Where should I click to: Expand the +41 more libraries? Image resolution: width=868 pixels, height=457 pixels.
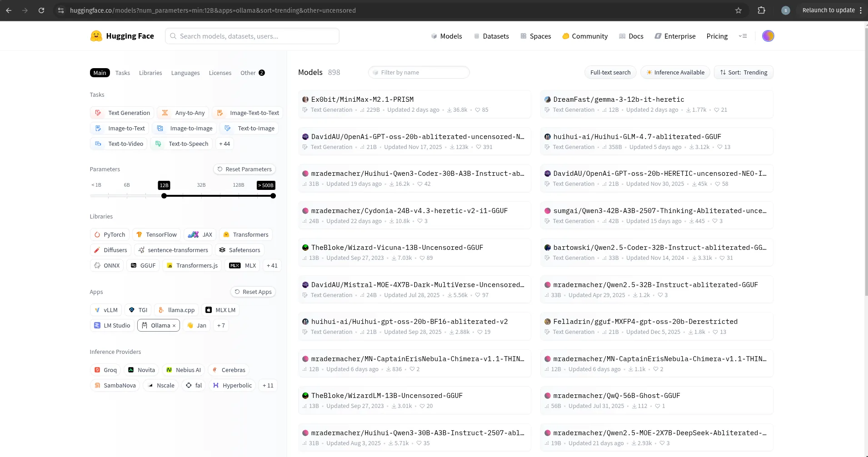click(272, 265)
